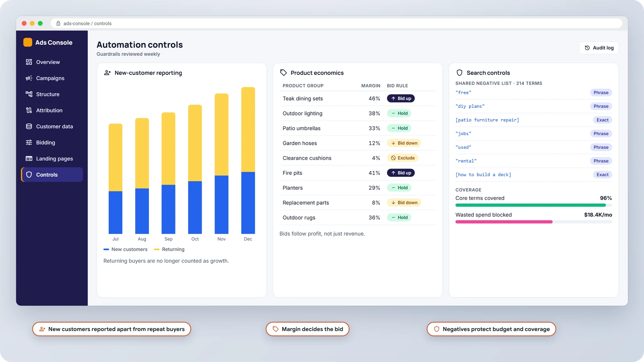Click the December bar in the chart
644x362 pixels.
(x=248, y=160)
